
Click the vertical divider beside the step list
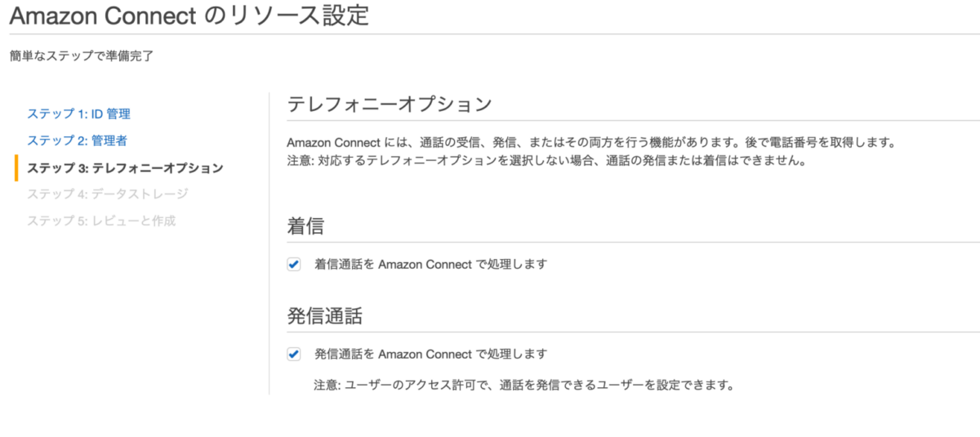[x=269, y=245]
